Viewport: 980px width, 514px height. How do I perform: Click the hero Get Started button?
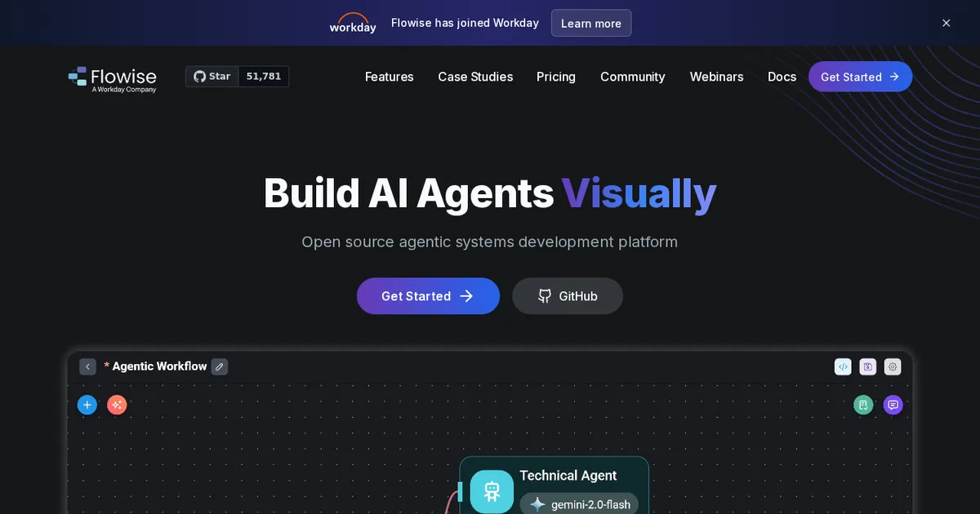coord(428,296)
